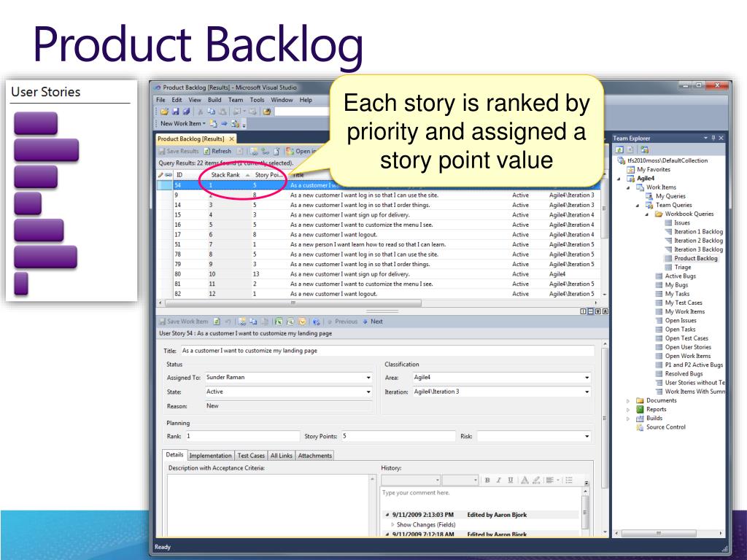Sort by the Stack Rank column header

225,175
